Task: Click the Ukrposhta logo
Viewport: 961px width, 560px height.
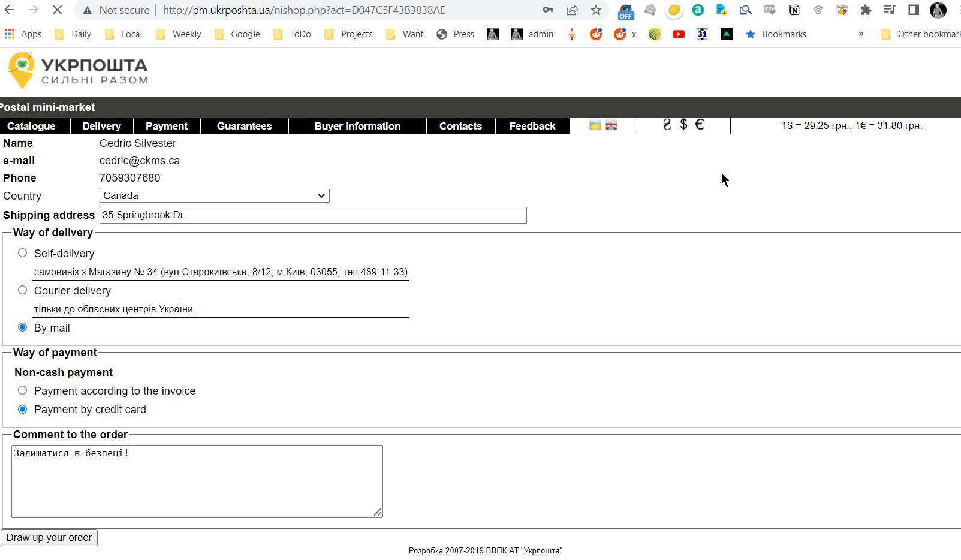Action: [77, 71]
